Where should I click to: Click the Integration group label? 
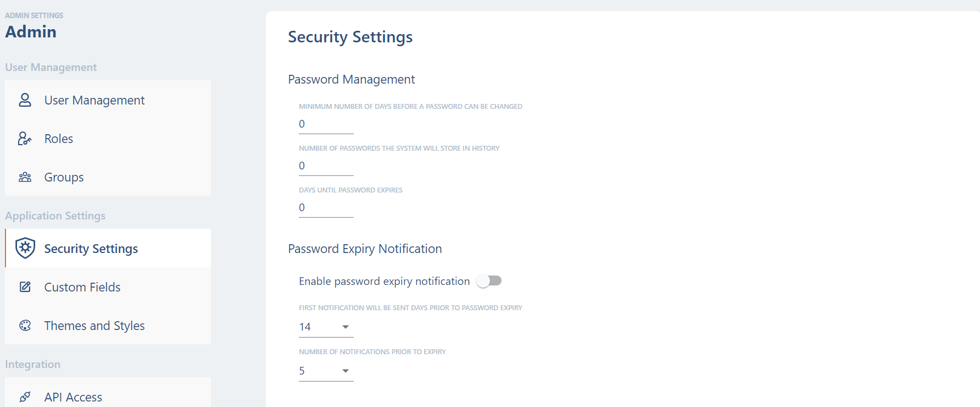[x=33, y=364]
